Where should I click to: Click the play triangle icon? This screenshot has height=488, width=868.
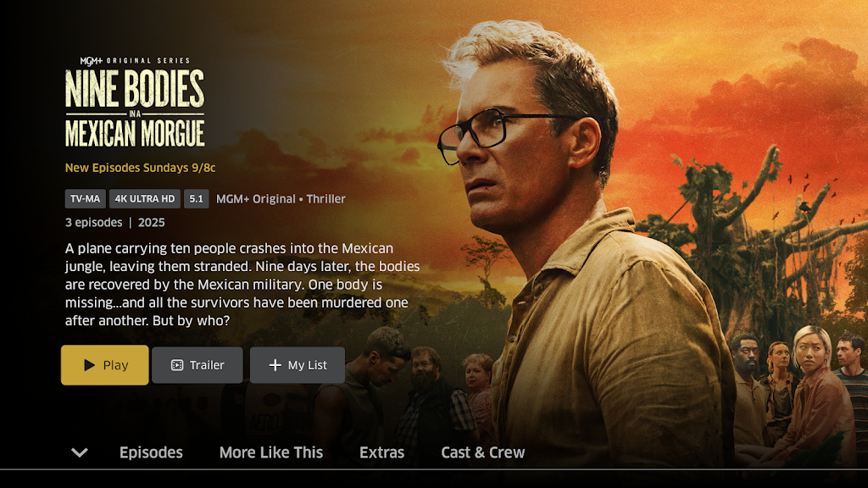coord(89,365)
